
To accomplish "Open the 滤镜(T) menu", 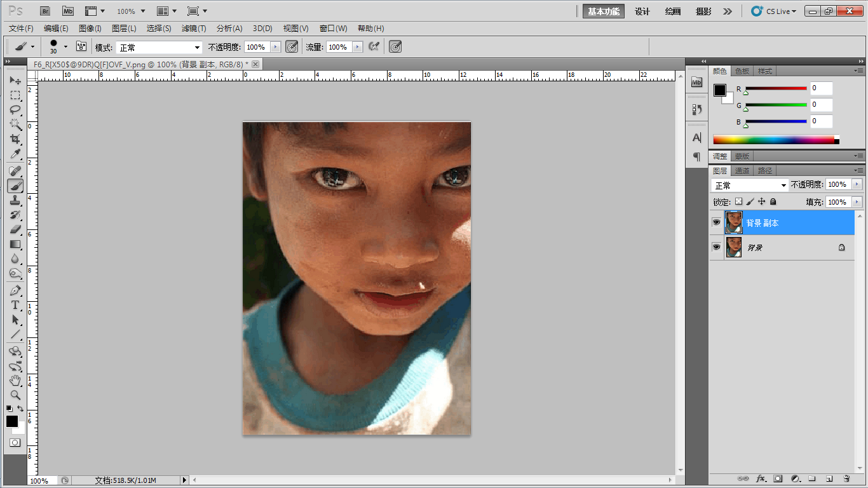I will [194, 29].
